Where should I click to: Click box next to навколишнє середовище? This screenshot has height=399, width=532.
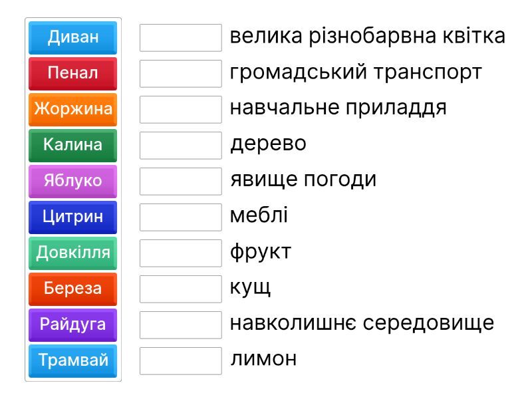tap(181, 325)
